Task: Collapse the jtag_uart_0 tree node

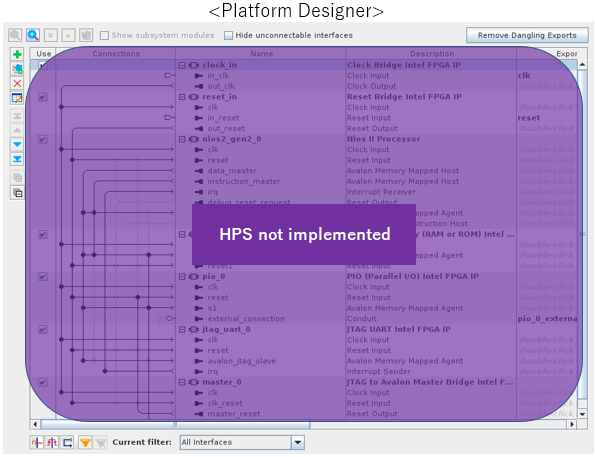Action: click(x=182, y=329)
